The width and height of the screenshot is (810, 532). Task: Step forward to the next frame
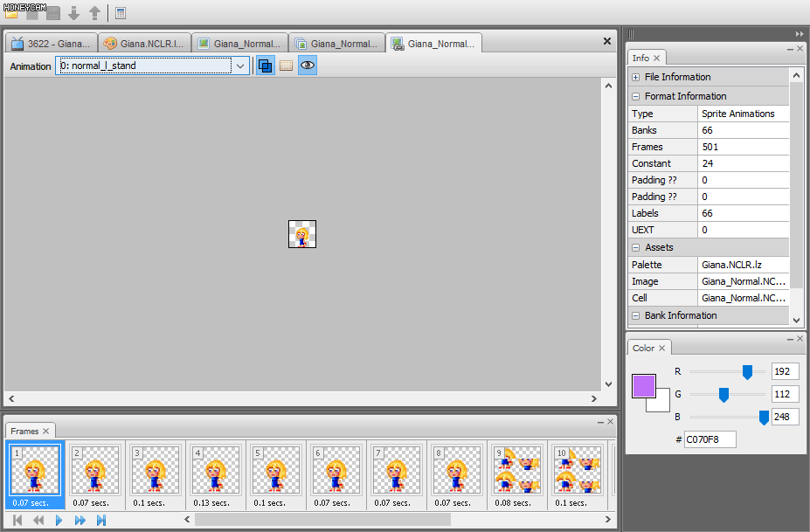tap(80, 520)
